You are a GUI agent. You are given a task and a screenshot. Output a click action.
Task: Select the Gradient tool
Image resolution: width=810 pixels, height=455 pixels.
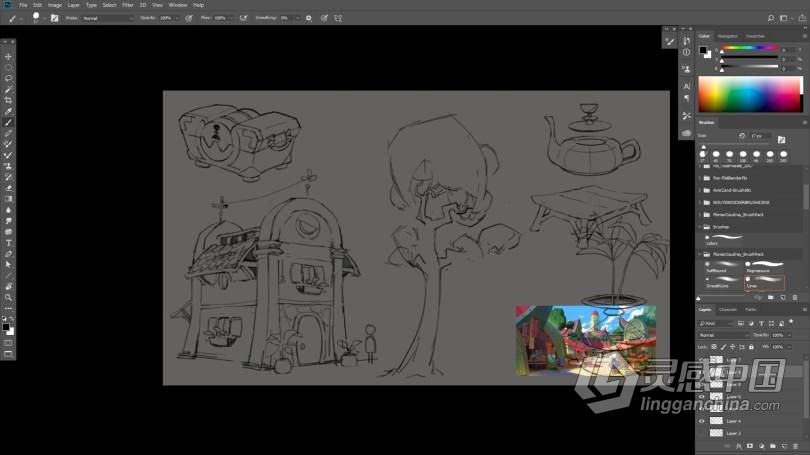[x=8, y=199]
